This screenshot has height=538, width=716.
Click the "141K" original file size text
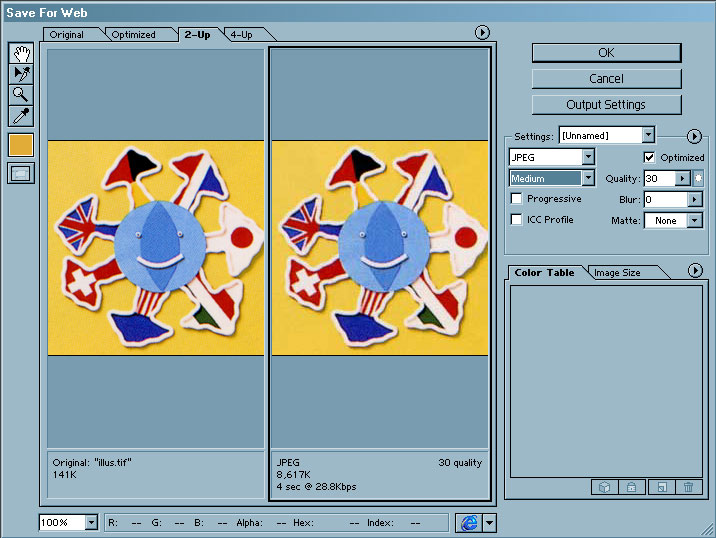click(x=64, y=475)
